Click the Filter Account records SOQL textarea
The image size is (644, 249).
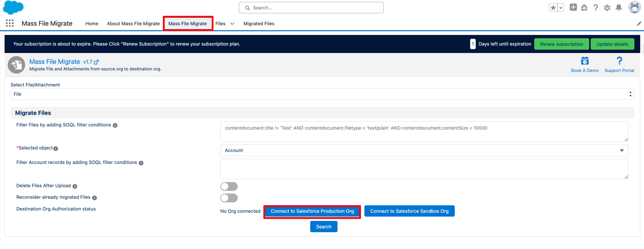point(424,169)
